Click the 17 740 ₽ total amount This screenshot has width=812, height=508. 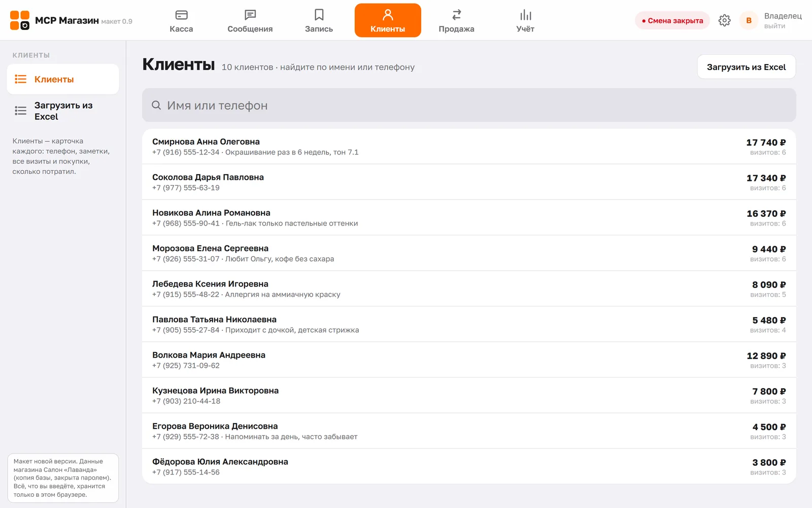pyautogui.click(x=766, y=143)
